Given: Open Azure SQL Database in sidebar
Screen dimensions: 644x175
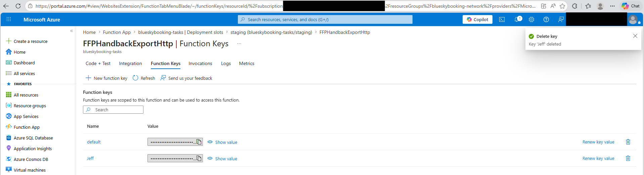Looking at the screenshot, I should point(30,138).
